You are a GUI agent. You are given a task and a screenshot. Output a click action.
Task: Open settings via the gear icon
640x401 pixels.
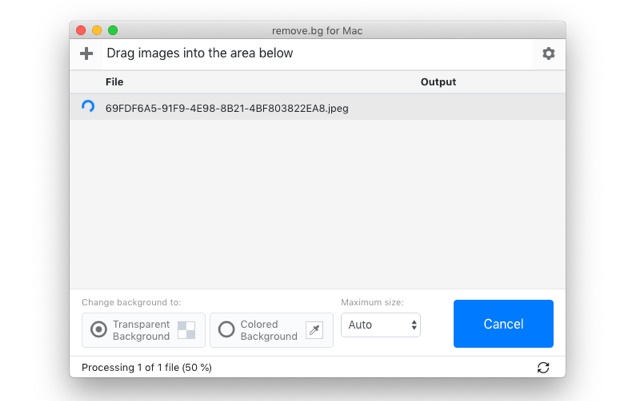pyautogui.click(x=548, y=53)
